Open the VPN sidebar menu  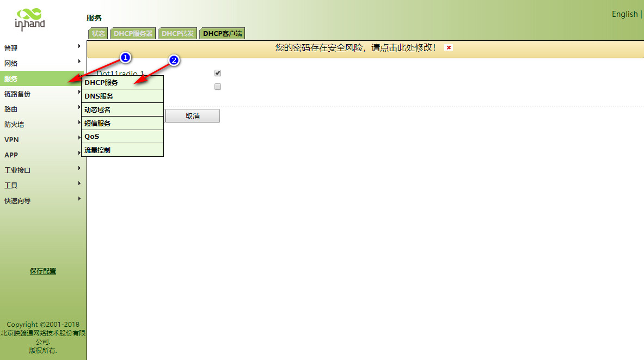(x=11, y=139)
